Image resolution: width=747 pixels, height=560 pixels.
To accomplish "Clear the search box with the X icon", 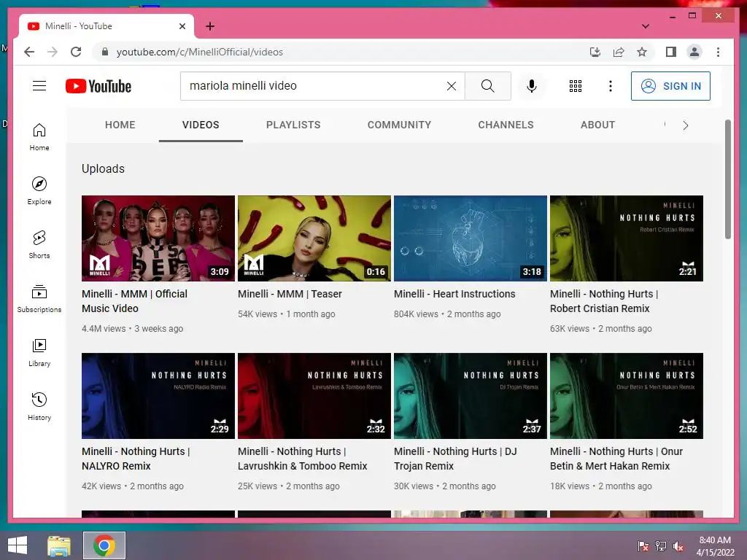I will (x=451, y=86).
